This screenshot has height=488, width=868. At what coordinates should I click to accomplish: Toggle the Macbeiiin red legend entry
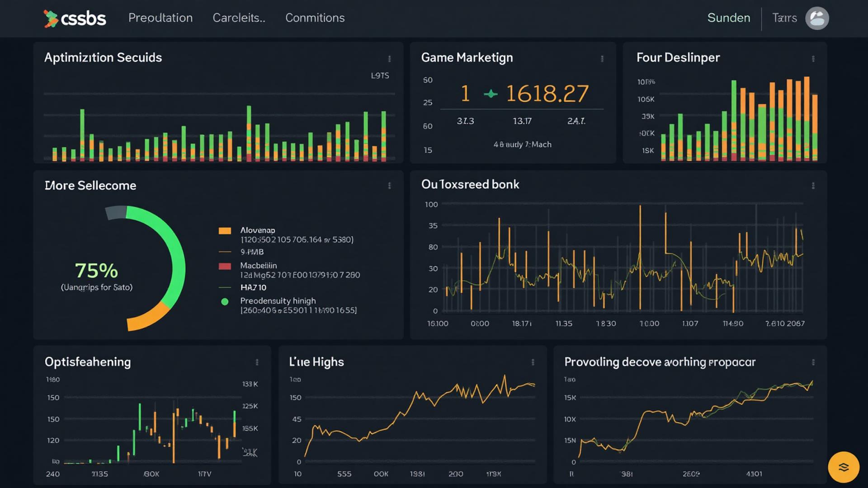point(225,266)
